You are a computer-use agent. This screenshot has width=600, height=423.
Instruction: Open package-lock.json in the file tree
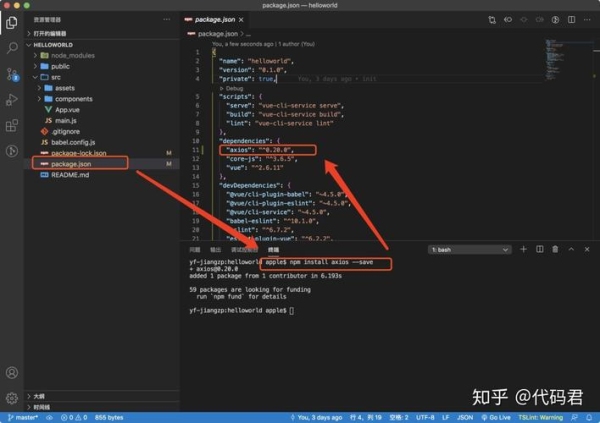[78, 153]
